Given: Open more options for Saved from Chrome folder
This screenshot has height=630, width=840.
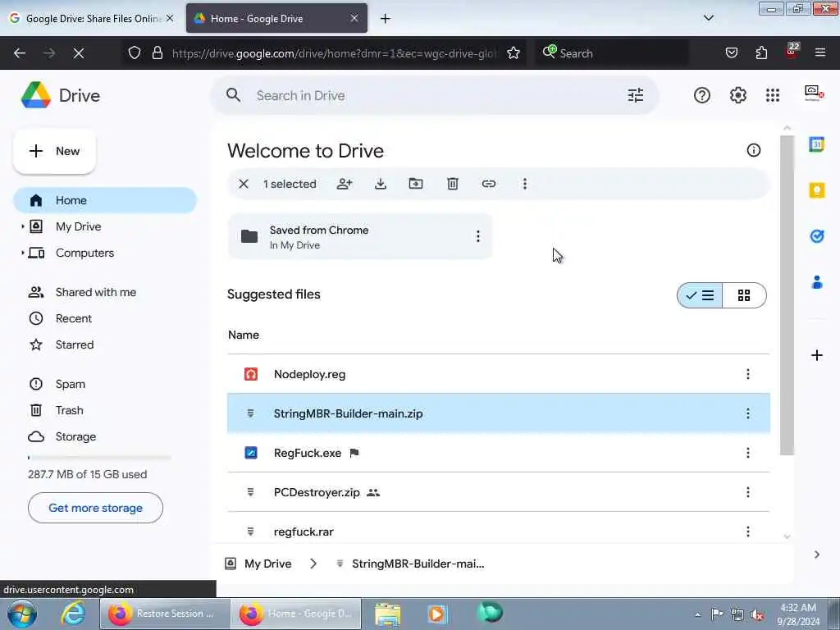Looking at the screenshot, I should point(478,236).
